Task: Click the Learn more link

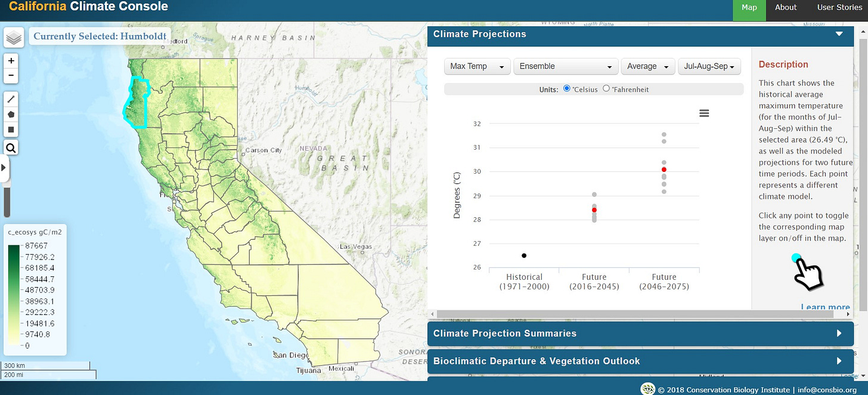Action: (x=825, y=307)
